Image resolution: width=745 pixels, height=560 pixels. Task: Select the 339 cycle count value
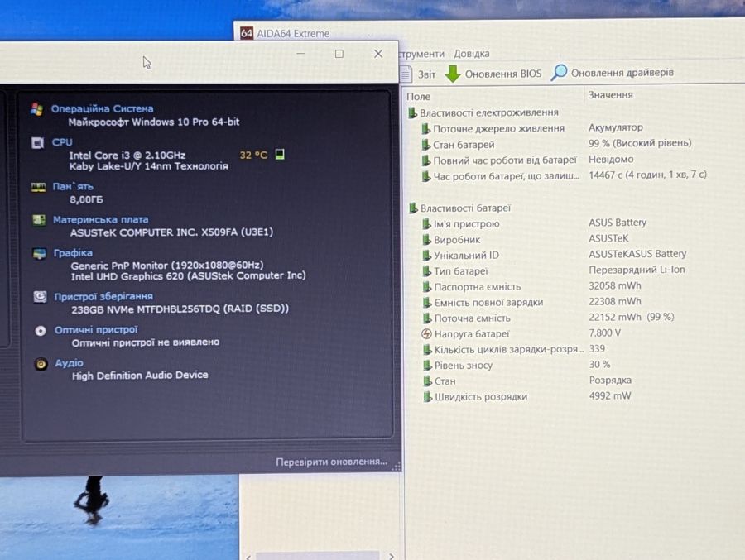pos(597,348)
